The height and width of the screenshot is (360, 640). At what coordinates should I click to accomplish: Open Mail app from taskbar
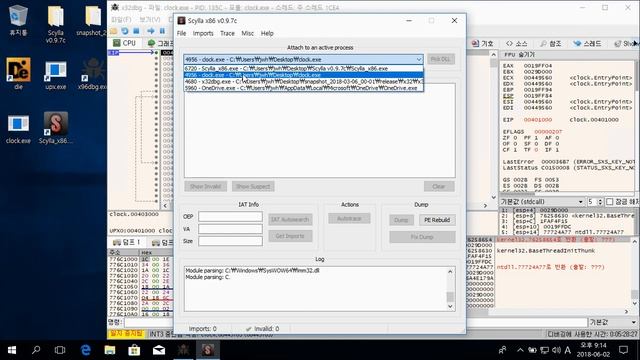point(159,350)
